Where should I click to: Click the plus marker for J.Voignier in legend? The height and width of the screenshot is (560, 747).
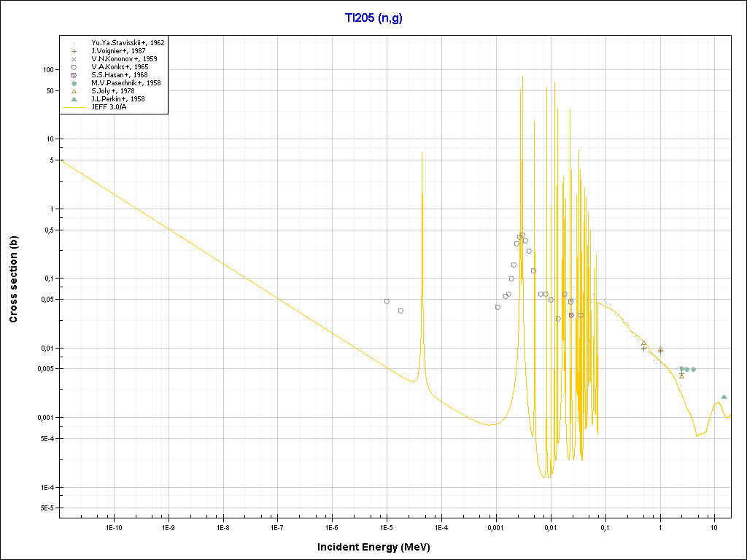[x=74, y=51]
